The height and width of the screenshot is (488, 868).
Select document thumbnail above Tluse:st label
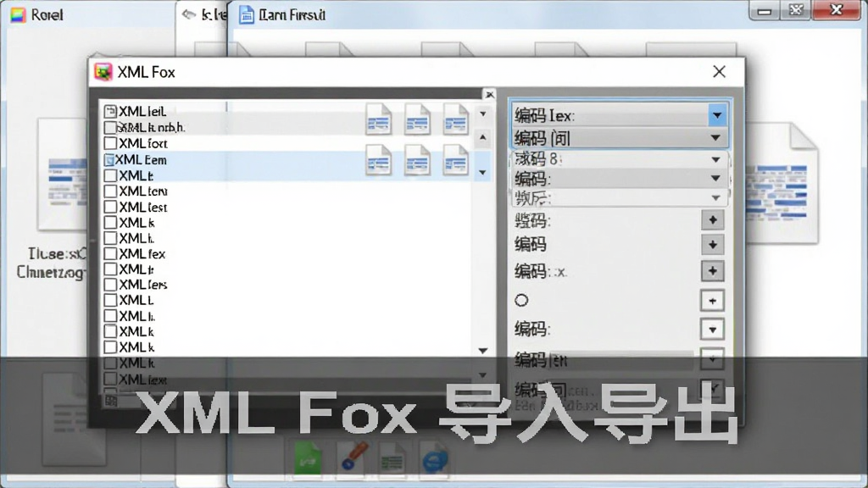pos(62,175)
